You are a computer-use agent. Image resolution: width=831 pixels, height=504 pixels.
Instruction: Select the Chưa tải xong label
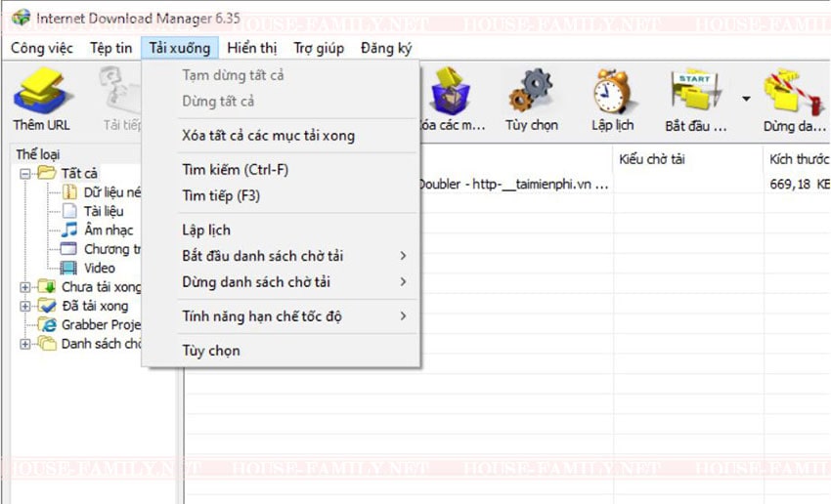pyautogui.click(x=102, y=287)
